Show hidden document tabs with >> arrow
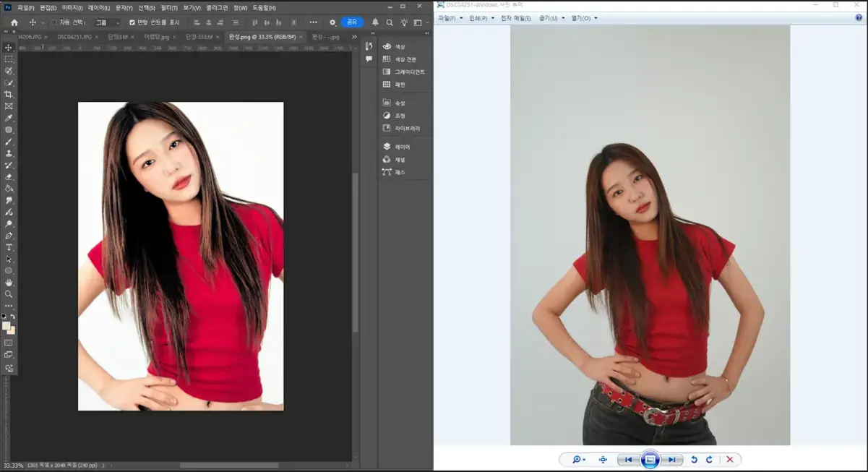868x472 pixels. 354,36
